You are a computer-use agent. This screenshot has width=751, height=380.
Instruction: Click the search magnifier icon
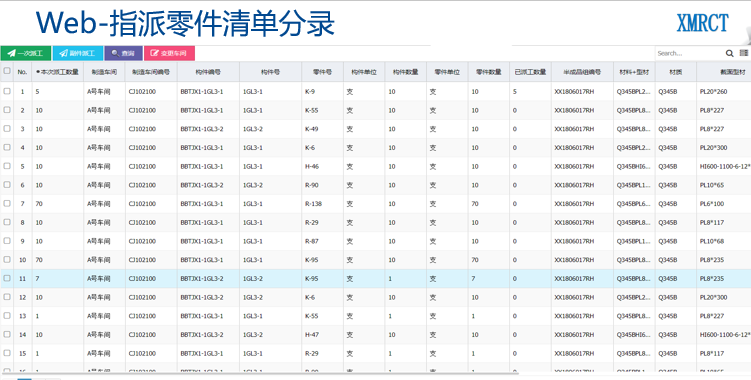(729, 53)
